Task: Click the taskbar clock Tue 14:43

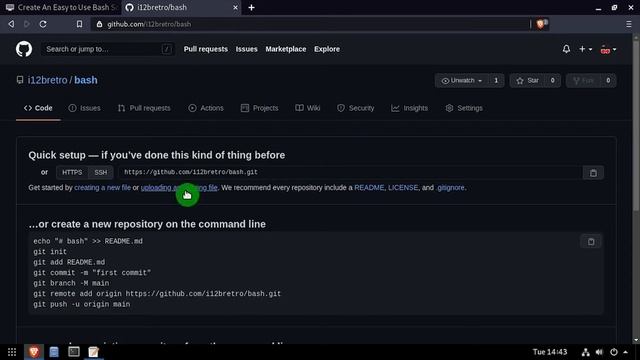Action: (x=550, y=352)
